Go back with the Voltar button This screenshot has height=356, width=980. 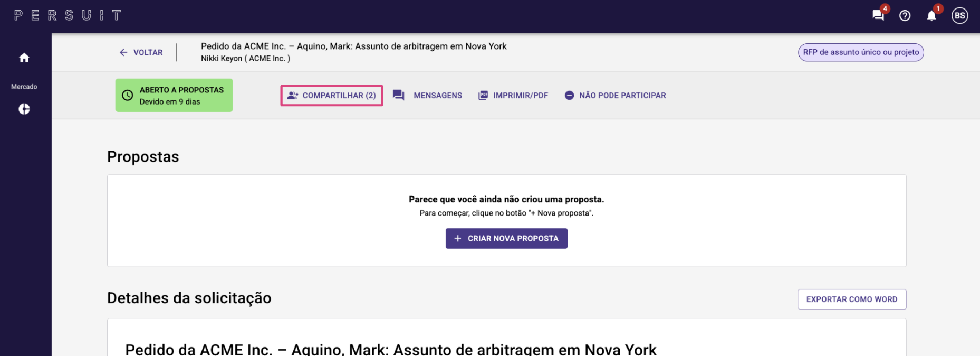click(141, 52)
